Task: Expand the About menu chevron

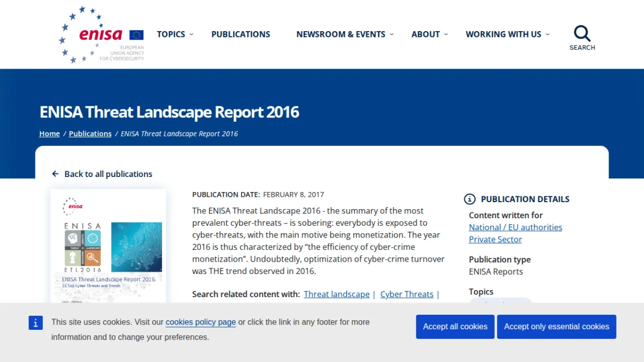Action: [446, 34]
